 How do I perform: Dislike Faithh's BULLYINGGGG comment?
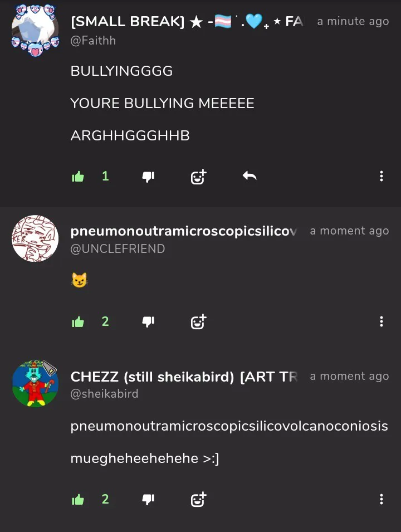click(148, 177)
